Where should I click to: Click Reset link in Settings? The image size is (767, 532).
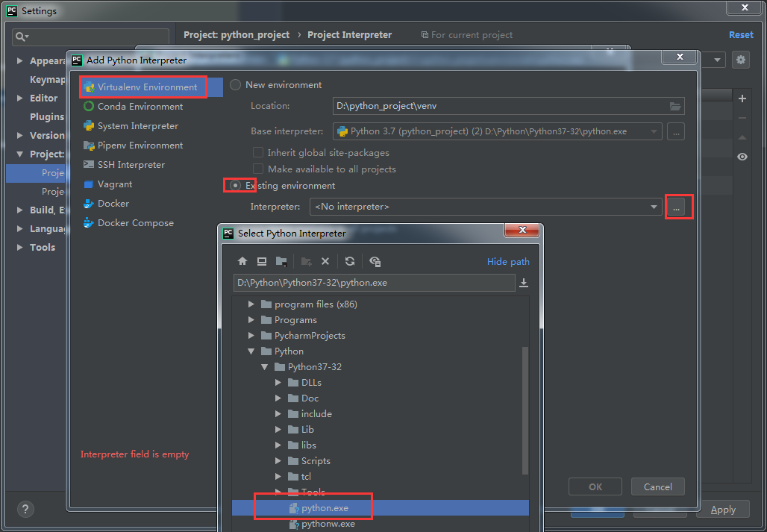coord(741,35)
